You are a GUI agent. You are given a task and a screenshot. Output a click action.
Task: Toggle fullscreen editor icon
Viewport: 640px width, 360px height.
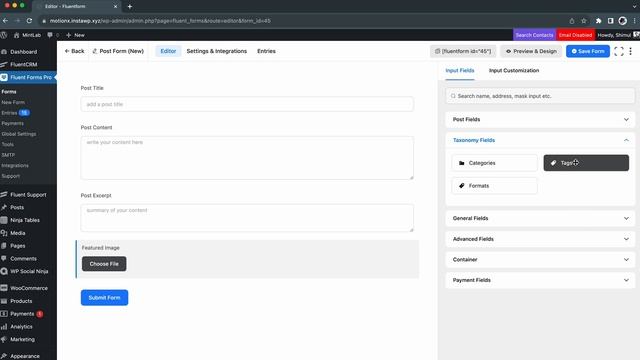click(x=619, y=51)
